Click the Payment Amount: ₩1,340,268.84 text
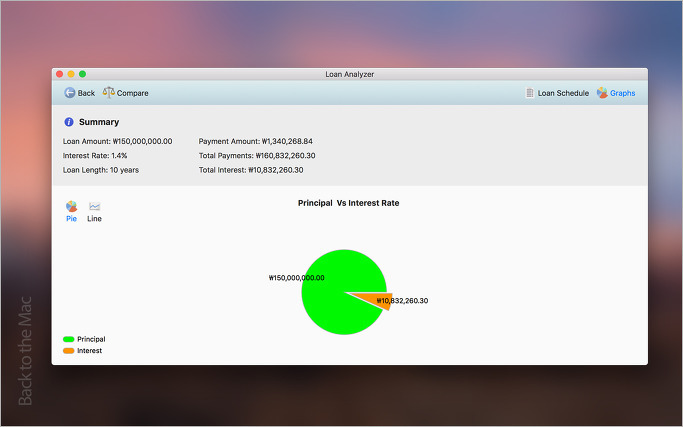 click(256, 141)
